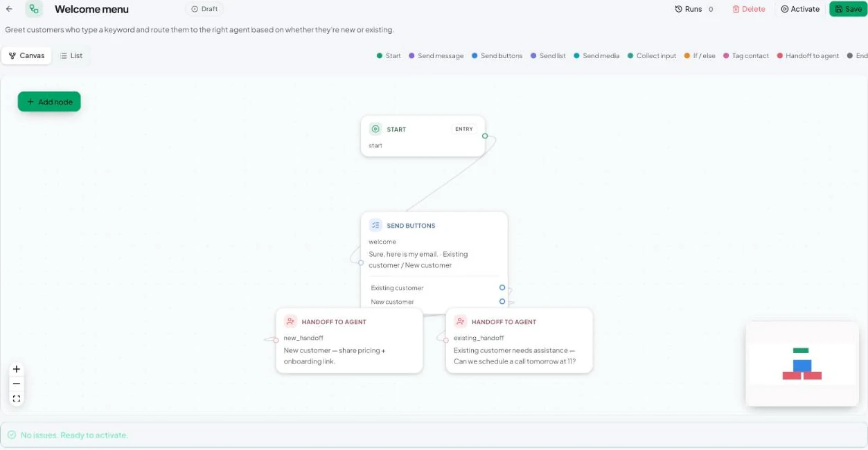The width and height of the screenshot is (868, 450).
Task: Switch to the Canvas tab
Action: (x=26, y=55)
